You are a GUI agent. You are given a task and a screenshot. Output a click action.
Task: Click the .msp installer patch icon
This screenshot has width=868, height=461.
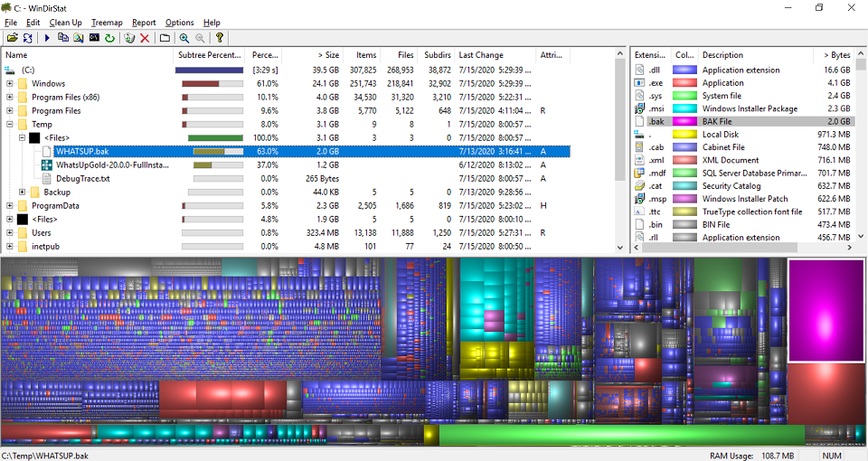click(x=639, y=199)
